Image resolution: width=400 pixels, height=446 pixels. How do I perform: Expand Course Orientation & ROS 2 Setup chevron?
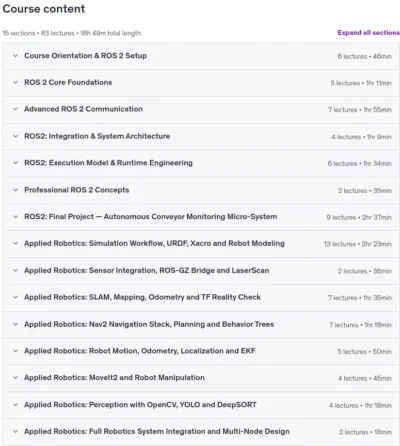(15, 56)
